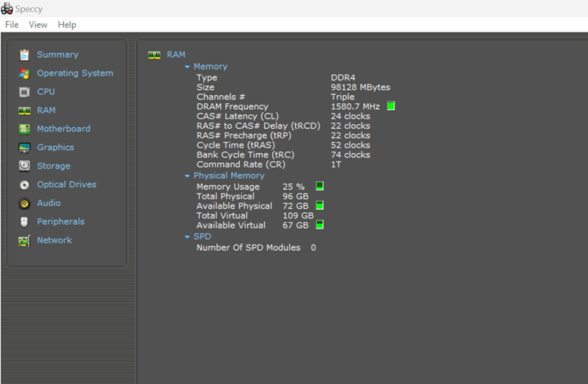The image size is (588, 384).
Task: Click the CAS# Latency (CL) label
Action: (x=238, y=116)
